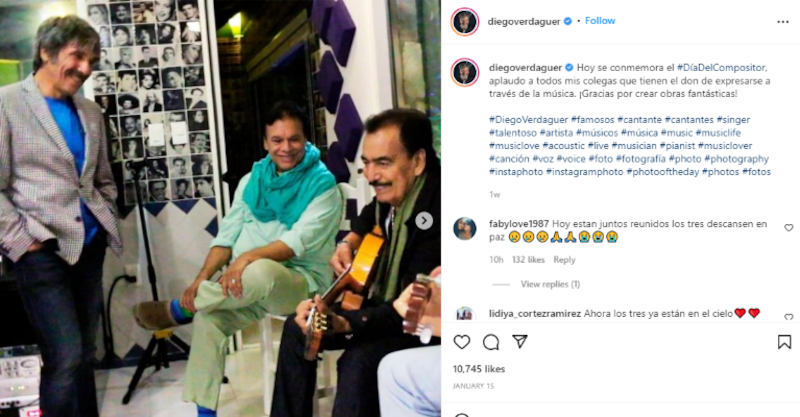The image size is (800, 417).
Task: Open the three-dot more options menu
Action: coord(783,22)
